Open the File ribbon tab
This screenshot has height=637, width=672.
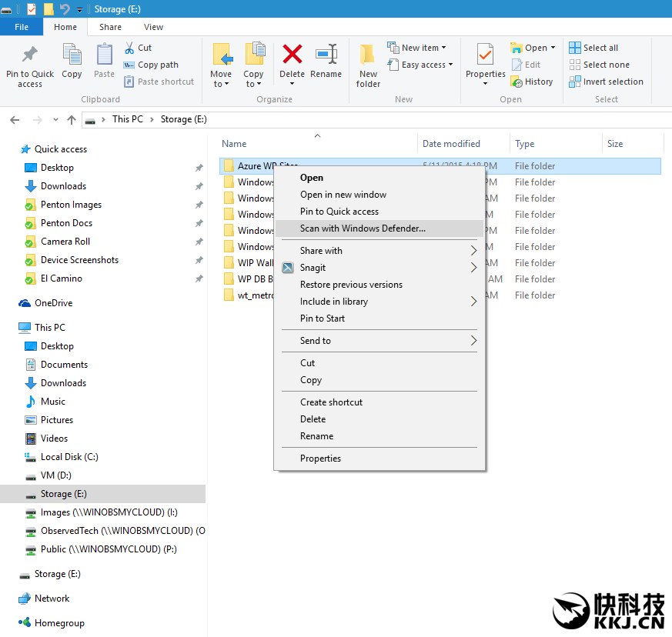click(22, 27)
